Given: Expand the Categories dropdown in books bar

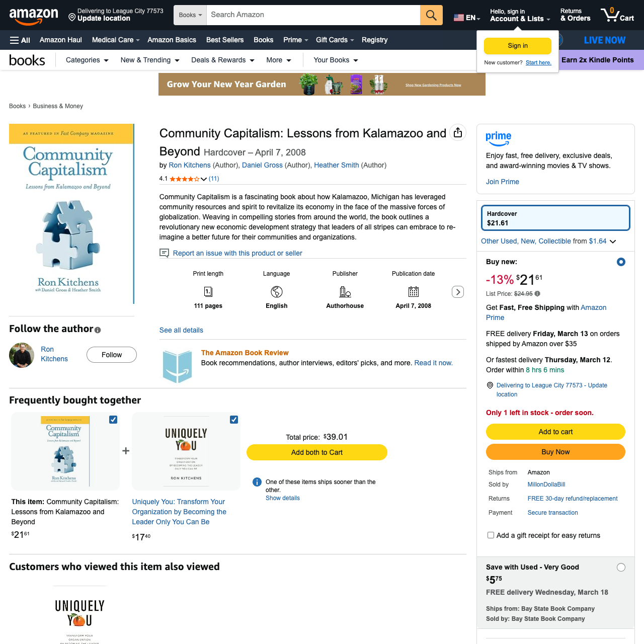Looking at the screenshot, I should pos(87,60).
